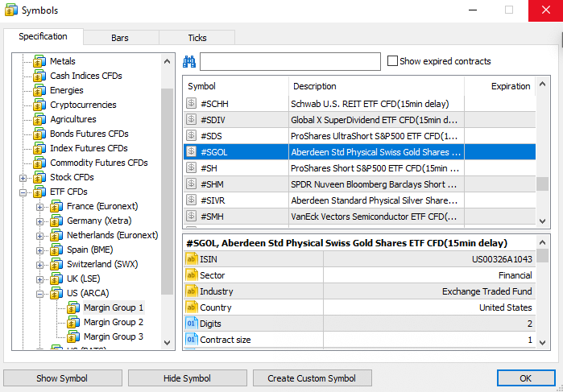Click the Margin Group 2 folder icon

[73, 322]
